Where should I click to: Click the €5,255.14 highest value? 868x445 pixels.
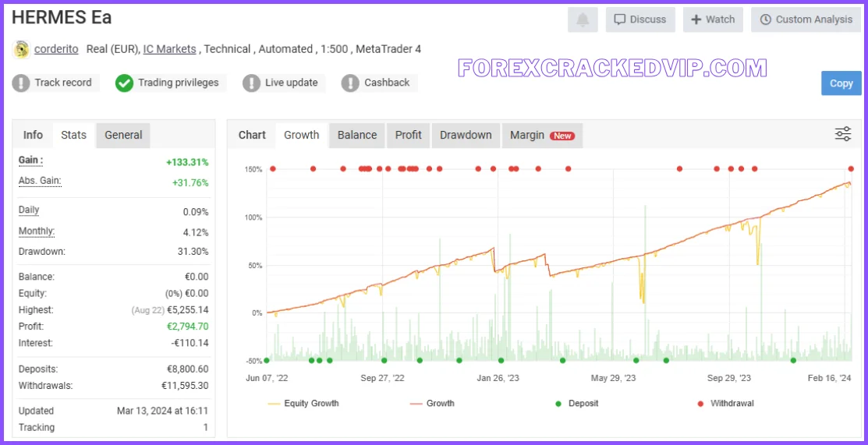(188, 310)
